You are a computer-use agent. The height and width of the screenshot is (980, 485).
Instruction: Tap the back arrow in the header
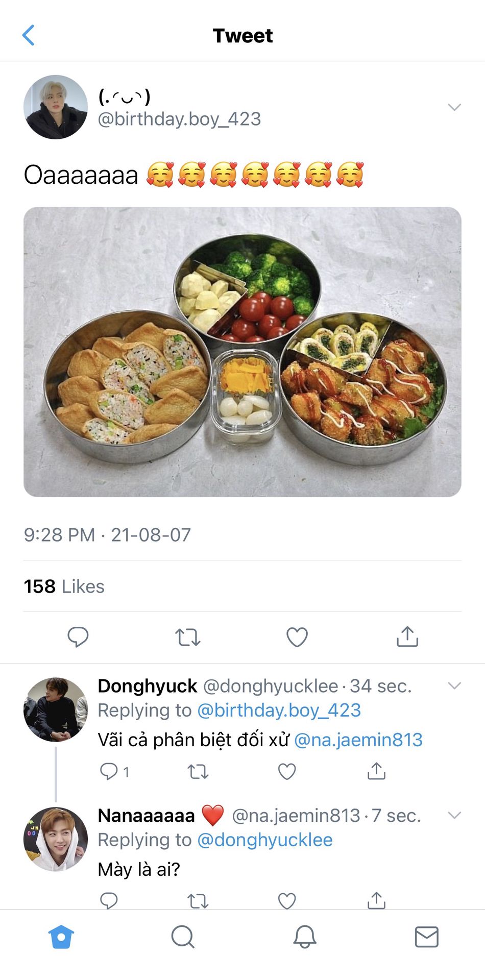pos(29,35)
